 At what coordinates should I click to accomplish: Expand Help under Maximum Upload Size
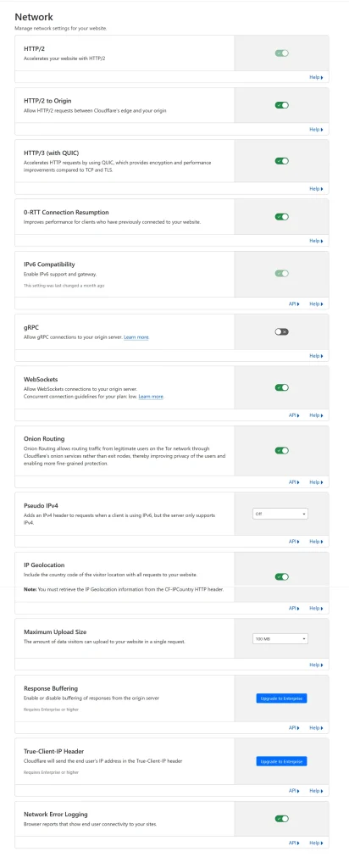(316, 665)
